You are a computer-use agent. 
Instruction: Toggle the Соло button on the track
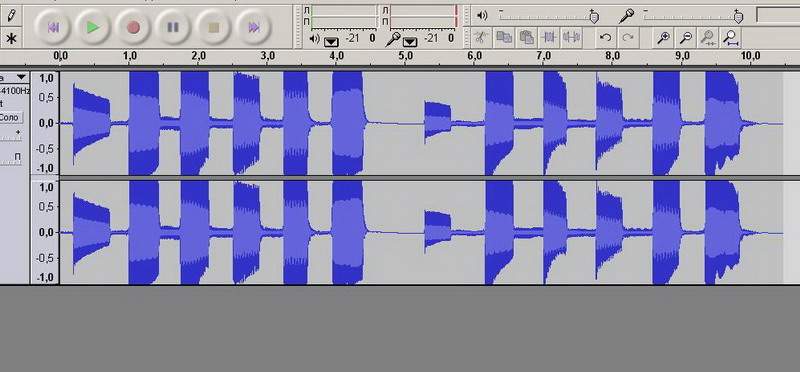pyautogui.click(x=10, y=117)
